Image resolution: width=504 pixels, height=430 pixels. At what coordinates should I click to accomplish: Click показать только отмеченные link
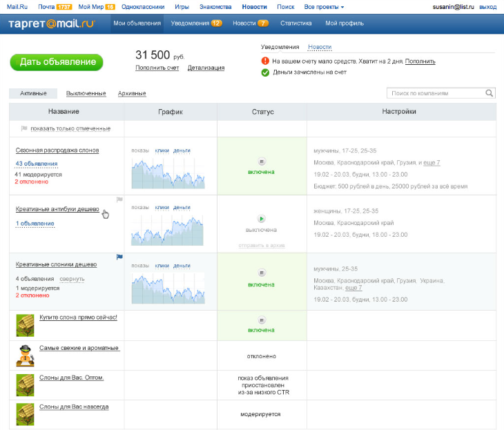tap(70, 128)
